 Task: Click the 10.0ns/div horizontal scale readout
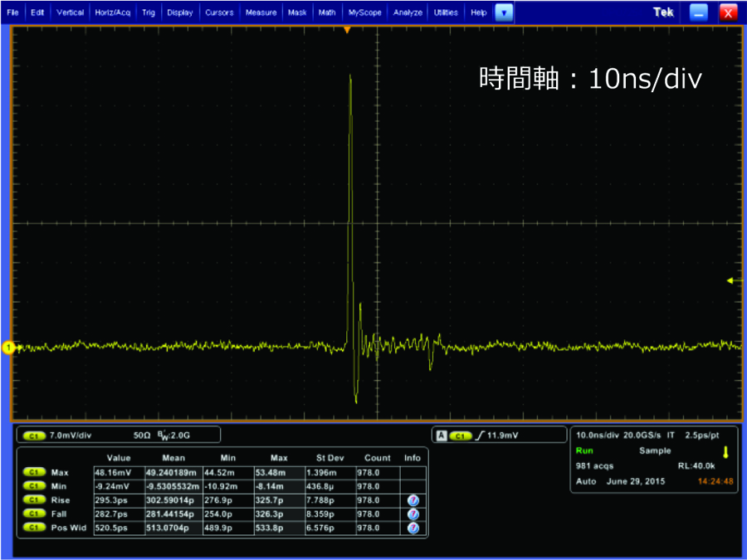598,436
